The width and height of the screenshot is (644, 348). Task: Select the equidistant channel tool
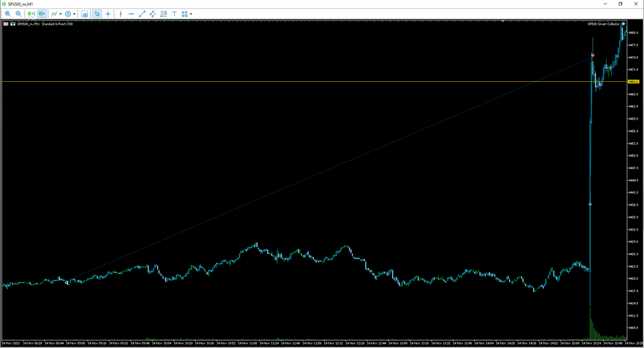pos(153,14)
